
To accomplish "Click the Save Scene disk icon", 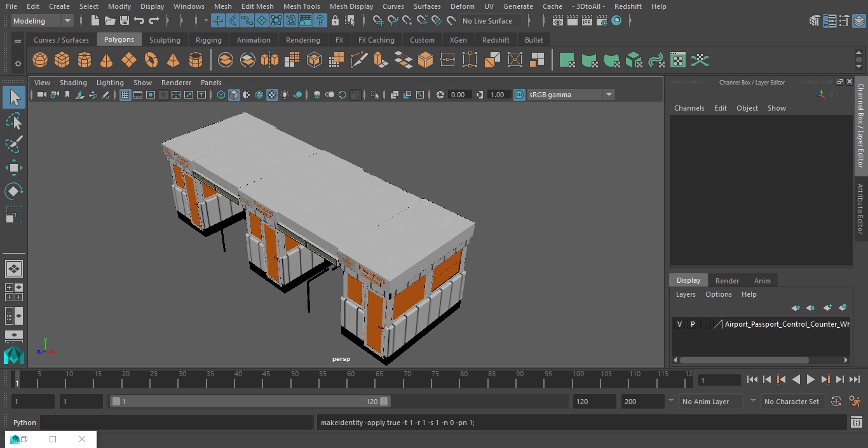I will click(125, 21).
